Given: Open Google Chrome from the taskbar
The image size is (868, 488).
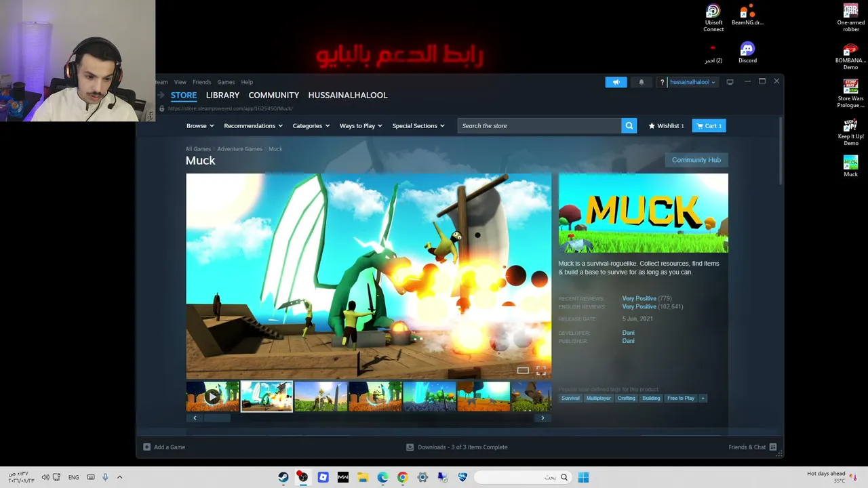Looking at the screenshot, I should (402, 477).
